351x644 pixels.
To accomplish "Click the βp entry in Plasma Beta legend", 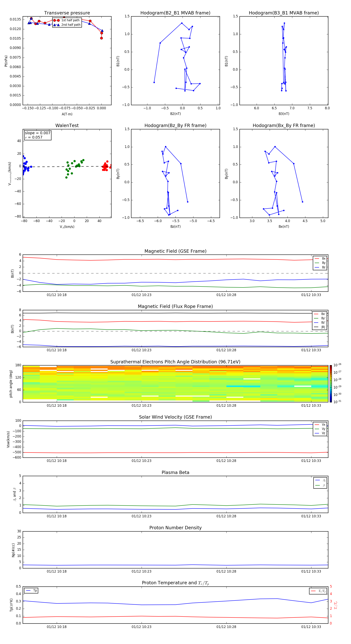I will (320, 480).
